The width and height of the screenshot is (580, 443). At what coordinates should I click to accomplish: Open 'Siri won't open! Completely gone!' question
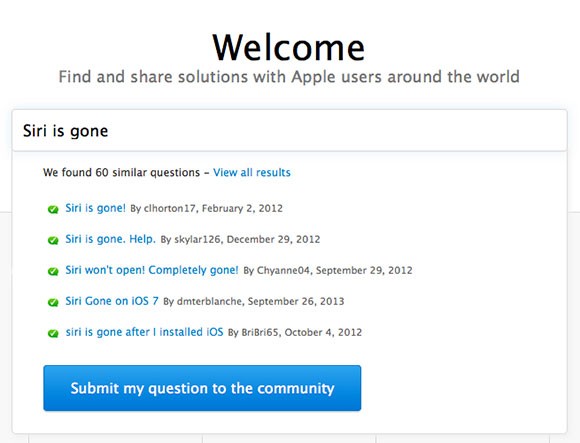click(152, 270)
